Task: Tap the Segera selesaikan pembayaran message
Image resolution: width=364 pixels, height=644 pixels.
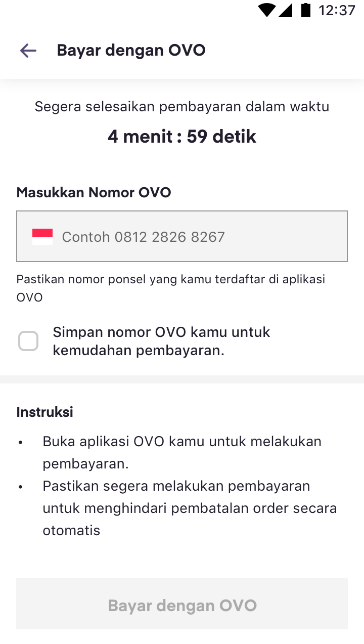Action: coord(182,107)
